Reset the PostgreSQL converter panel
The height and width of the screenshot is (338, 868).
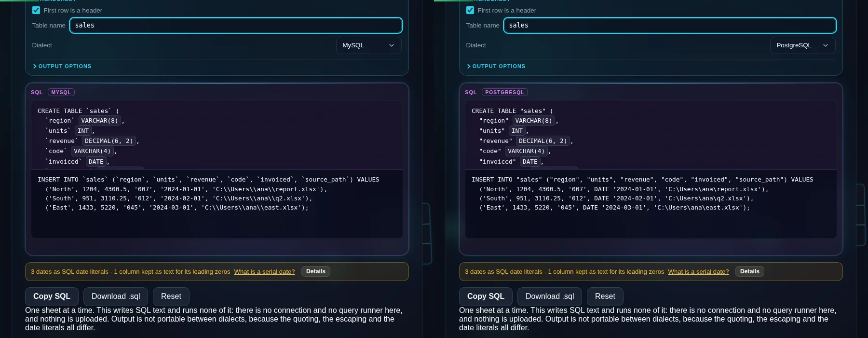pyautogui.click(x=605, y=296)
